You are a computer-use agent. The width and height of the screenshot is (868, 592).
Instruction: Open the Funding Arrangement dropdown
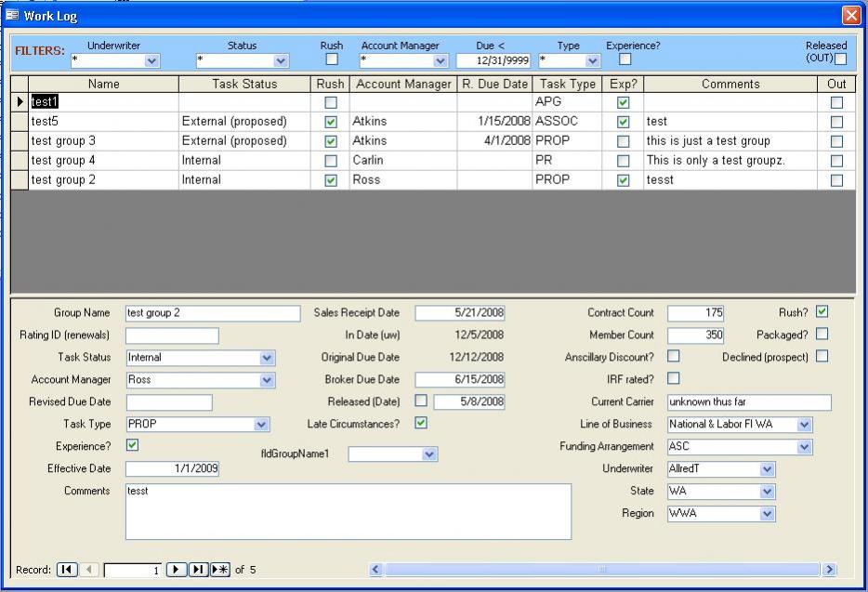(804, 447)
